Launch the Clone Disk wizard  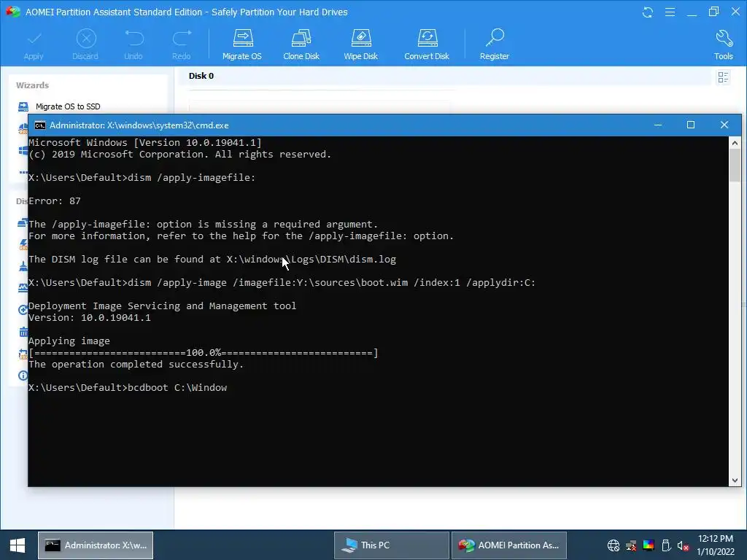pos(301,44)
